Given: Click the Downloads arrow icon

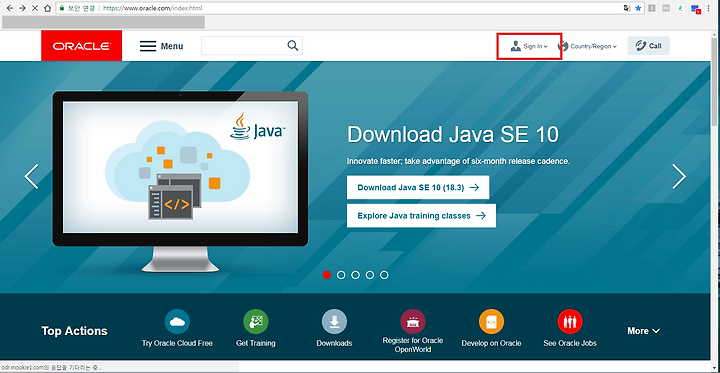Looking at the screenshot, I should tap(334, 322).
